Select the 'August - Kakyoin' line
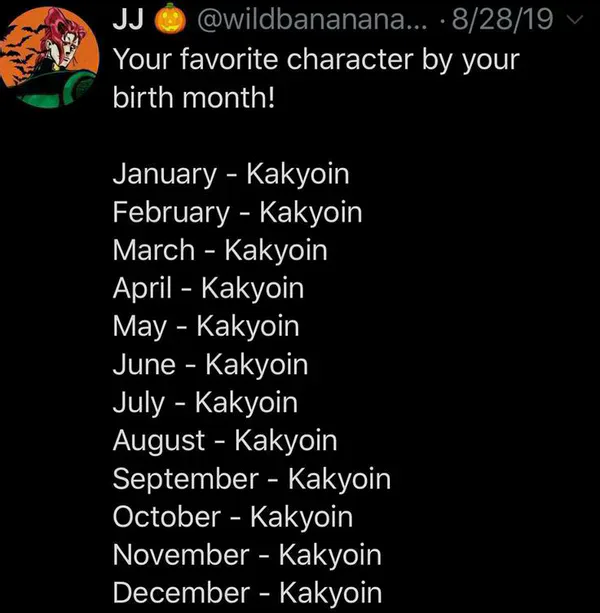This screenshot has height=613, width=600. tap(225, 440)
